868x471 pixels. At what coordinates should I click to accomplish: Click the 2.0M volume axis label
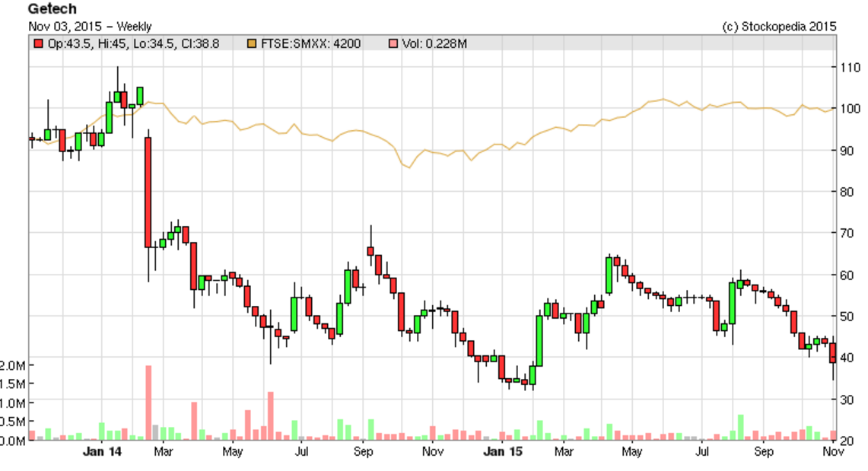(x=13, y=366)
